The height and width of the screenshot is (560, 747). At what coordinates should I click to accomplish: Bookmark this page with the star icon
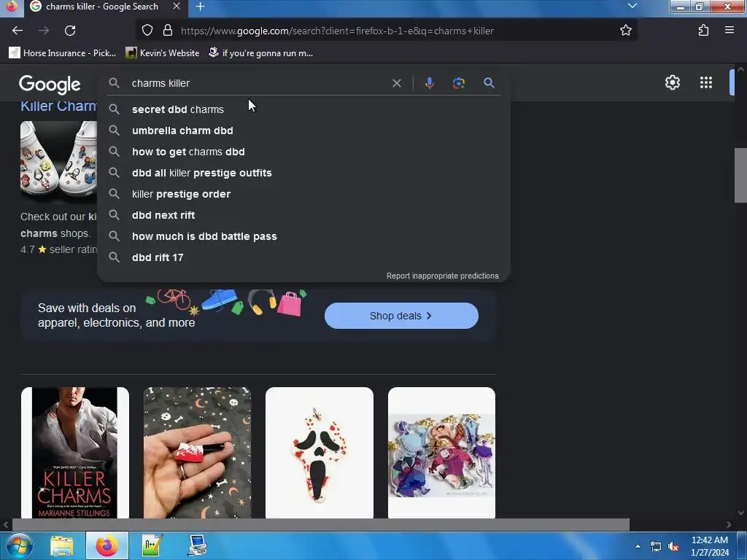(x=625, y=31)
